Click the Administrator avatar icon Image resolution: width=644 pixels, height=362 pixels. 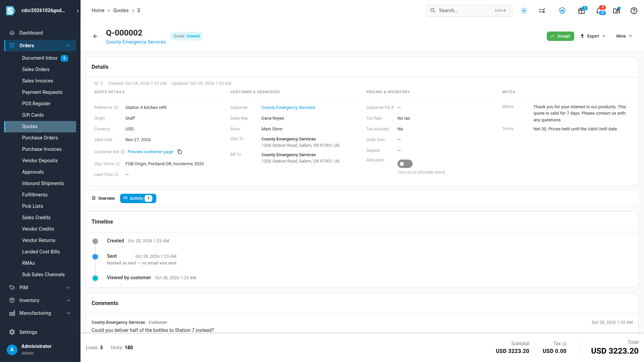12,350
